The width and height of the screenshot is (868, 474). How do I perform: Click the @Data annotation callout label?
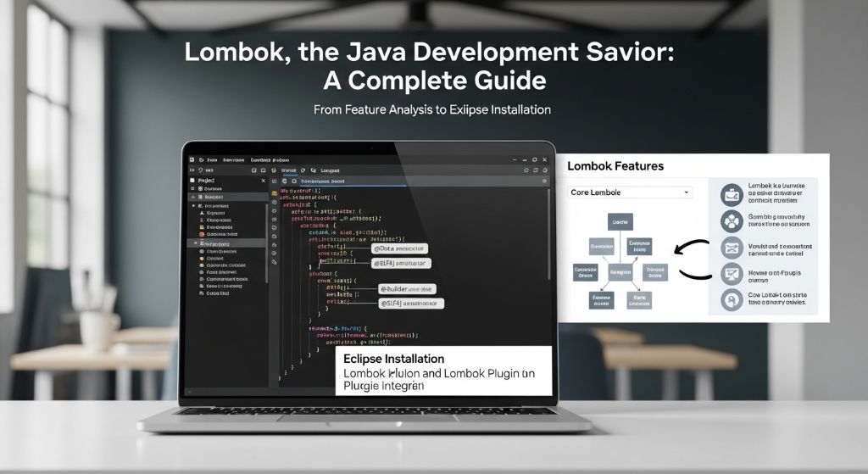pos(399,249)
